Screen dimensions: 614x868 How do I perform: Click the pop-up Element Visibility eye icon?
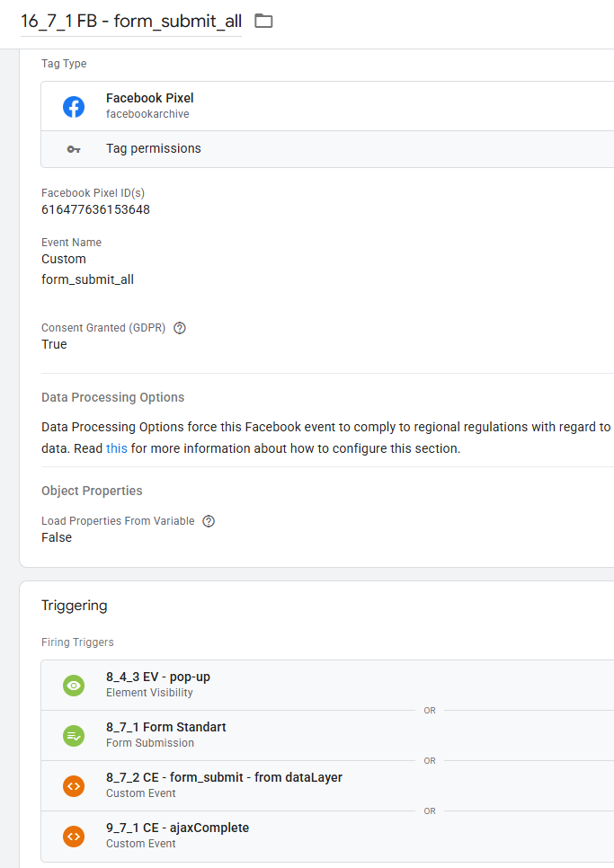pos(74,686)
